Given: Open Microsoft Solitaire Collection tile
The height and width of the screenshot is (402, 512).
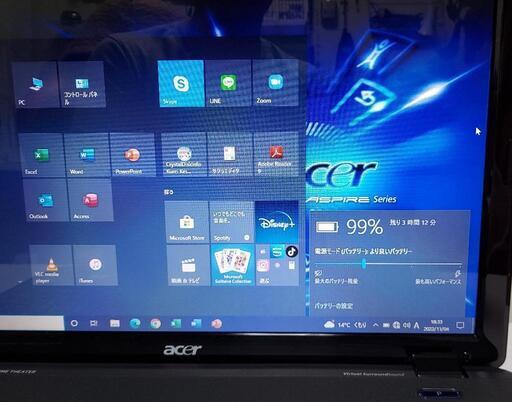Looking at the screenshot, I should (x=233, y=265).
